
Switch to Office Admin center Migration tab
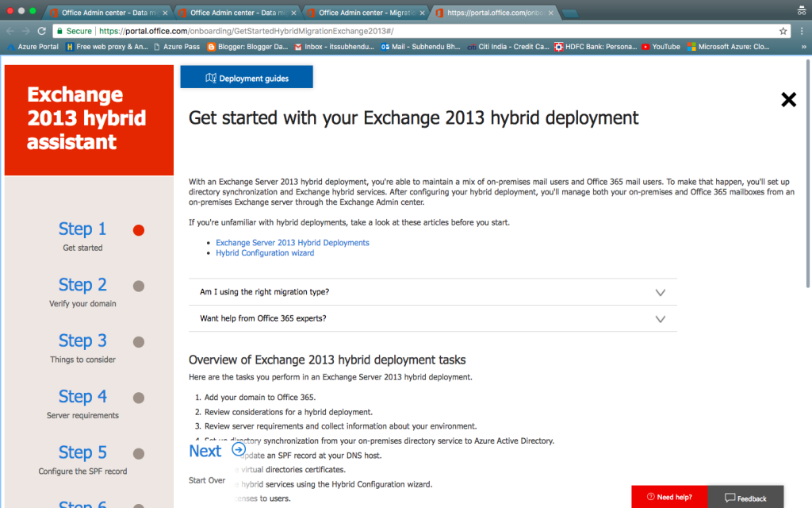point(365,13)
